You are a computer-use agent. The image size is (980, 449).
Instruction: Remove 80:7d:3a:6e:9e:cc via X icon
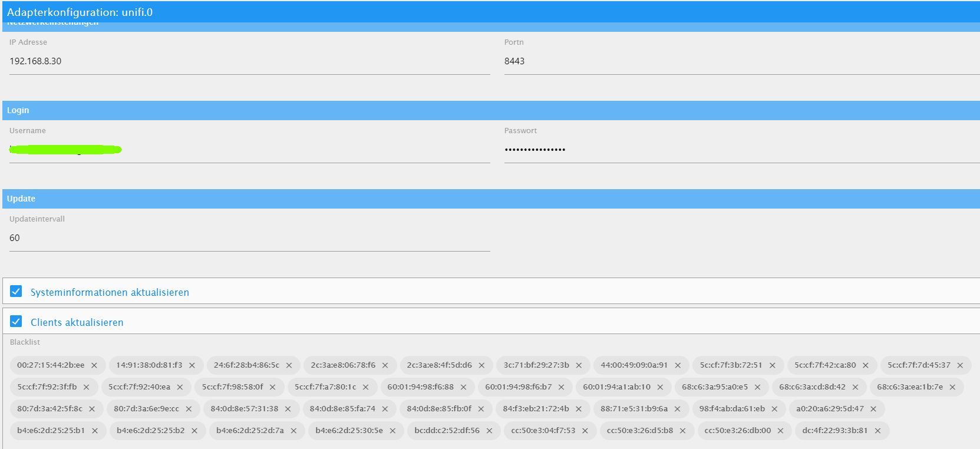click(189, 409)
